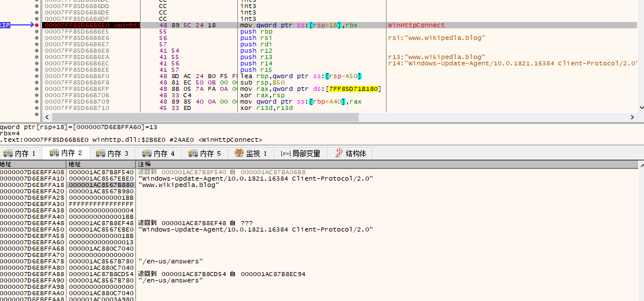
Task: Click r14 Windows-Update-Agent comment
Action: tap(513, 63)
